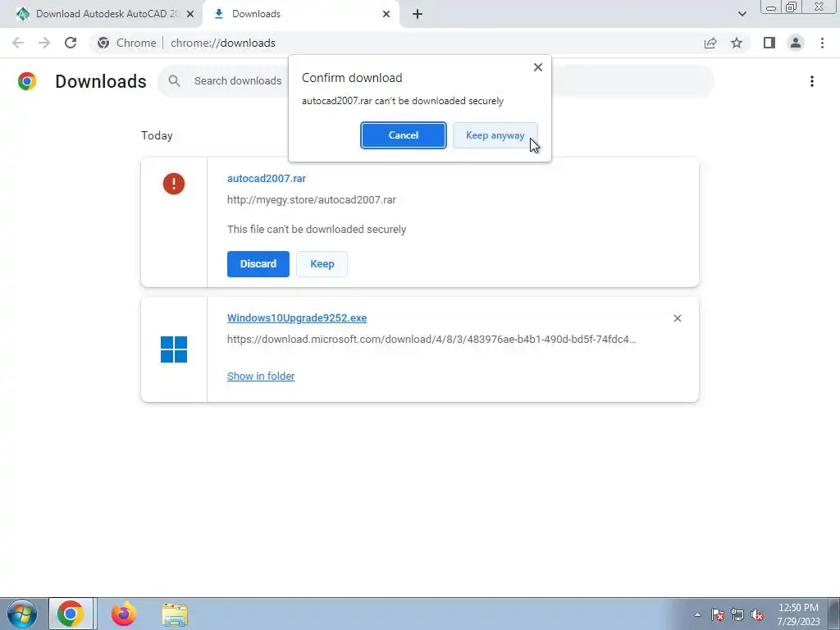Click the search magnifier icon

(x=174, y=81)
